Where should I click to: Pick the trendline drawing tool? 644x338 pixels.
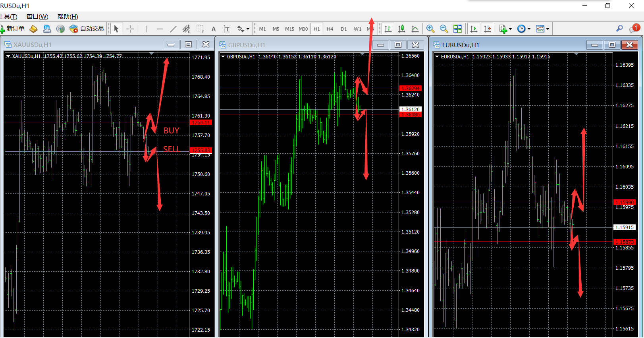pyautogui.click(x=173, y=29)
